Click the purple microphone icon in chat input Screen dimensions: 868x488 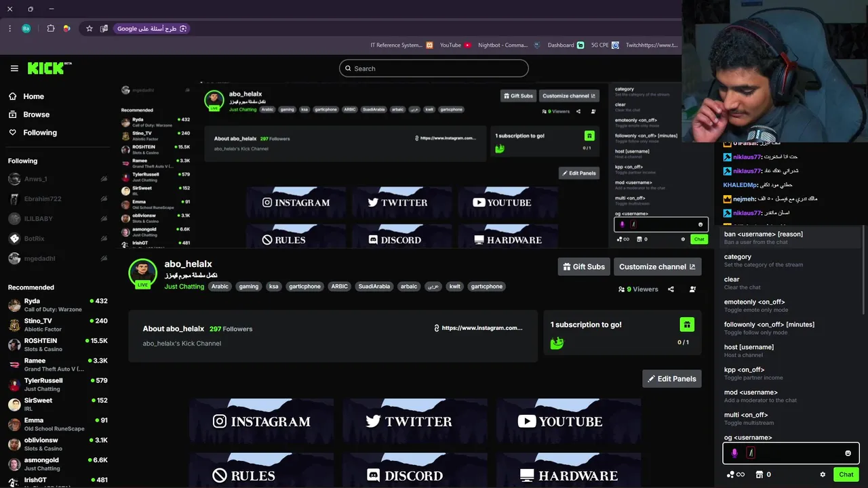[x=734, y=453]
